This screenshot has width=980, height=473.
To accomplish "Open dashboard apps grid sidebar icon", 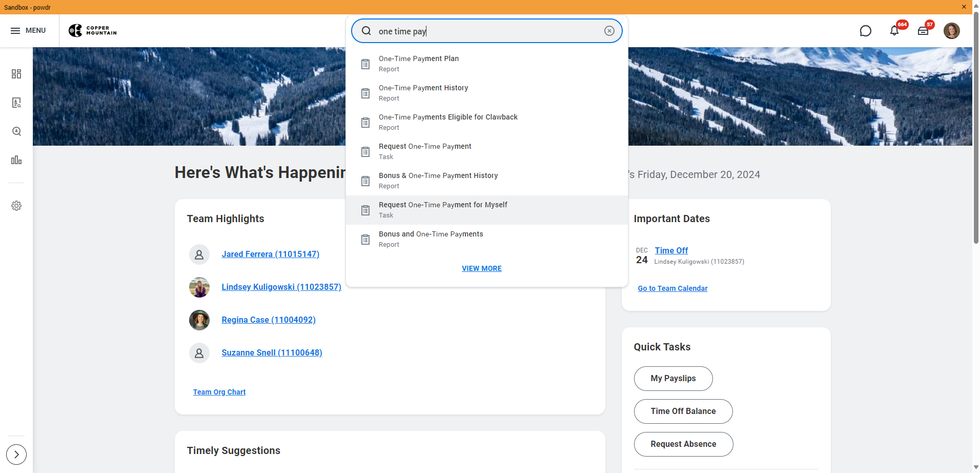I will click(x=16, y=74).
